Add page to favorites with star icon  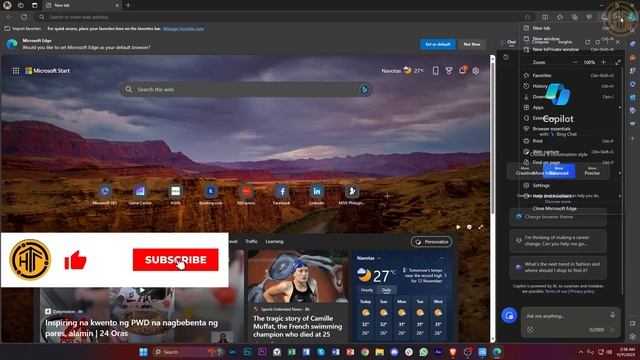point(528,17)
